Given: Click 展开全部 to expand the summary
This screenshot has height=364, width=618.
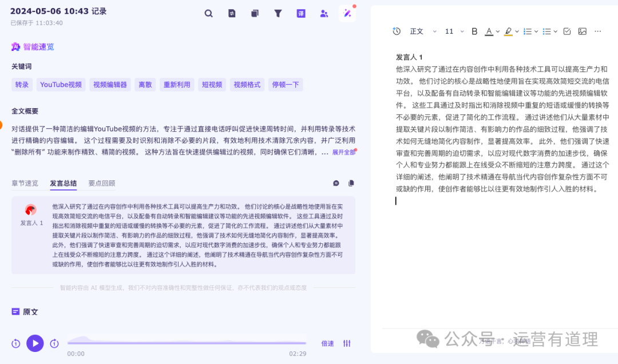Looking at the screenshot, I should pyautogui.click(x=343, y=152).
